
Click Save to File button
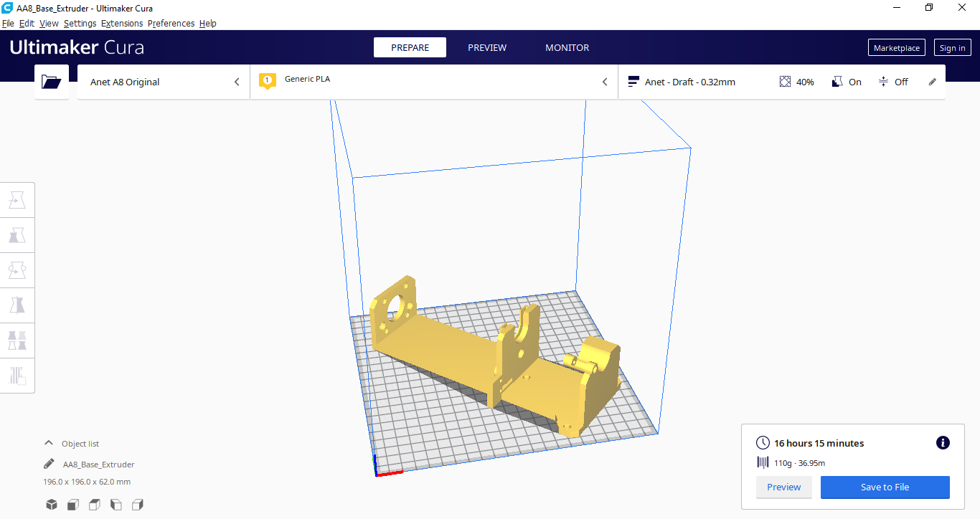tap(885, 487)
